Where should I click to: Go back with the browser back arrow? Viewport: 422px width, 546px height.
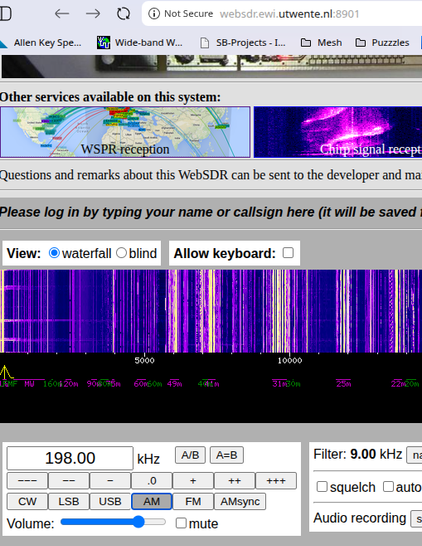pyautogui.click(x=62, y=14)
